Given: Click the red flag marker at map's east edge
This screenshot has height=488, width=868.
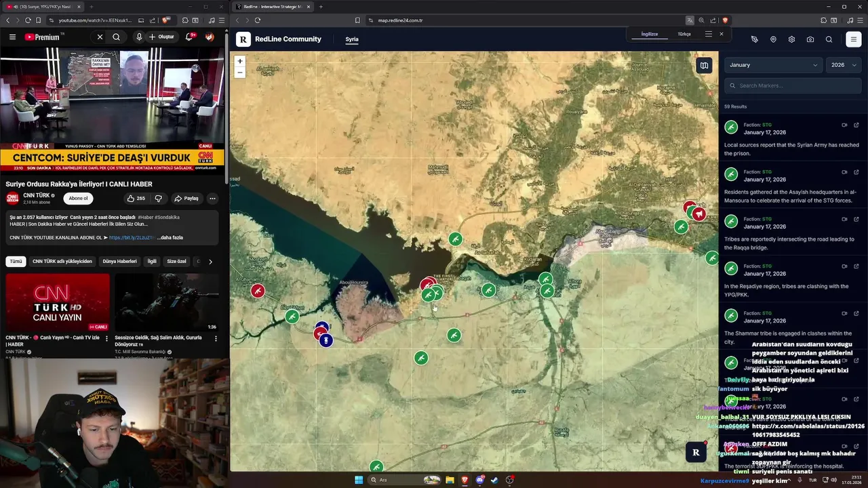Looking at the screenshot, I should [699, 214].
